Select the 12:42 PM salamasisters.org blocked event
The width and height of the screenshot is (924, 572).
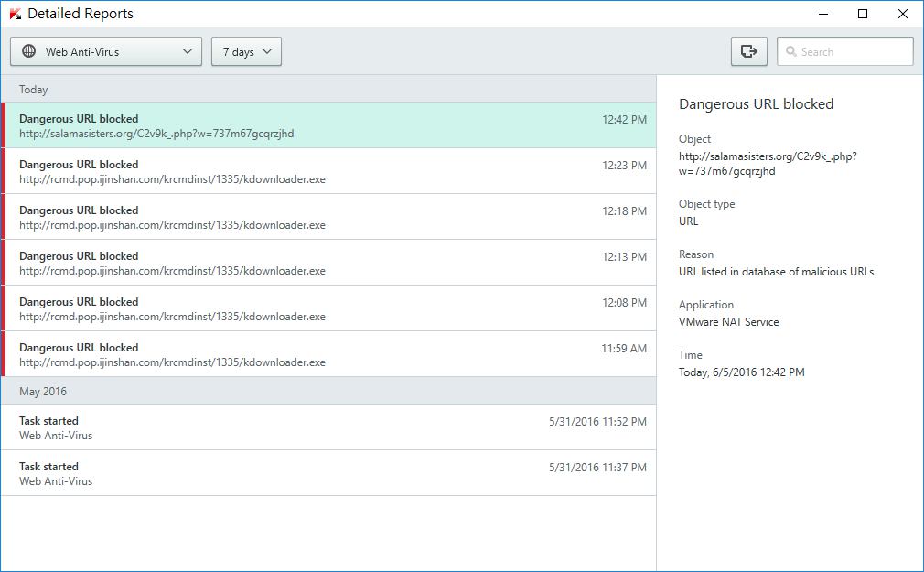pyautogui.click(x=329, y=125)
